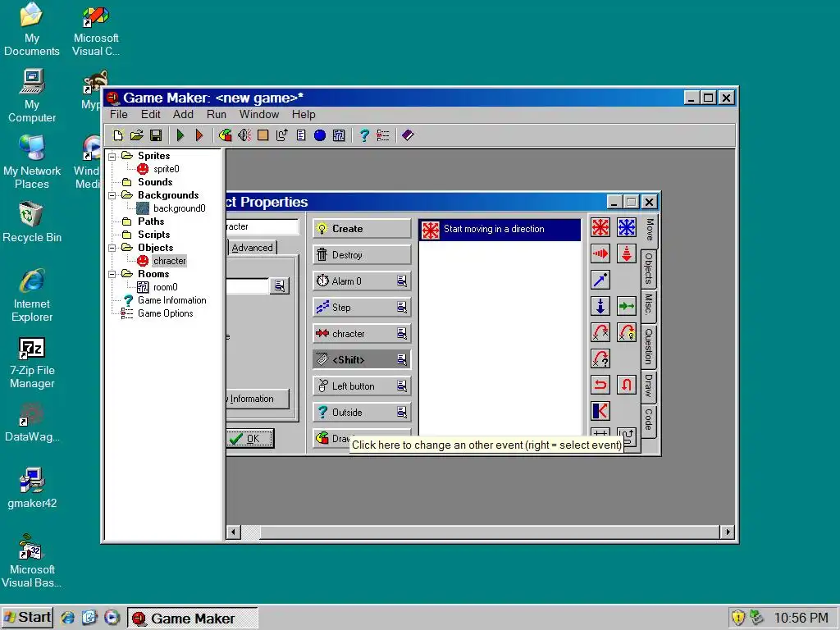Viewport: 840px width, 630px height.
Task: Click the New game toolbar icon
Action: pyautogui.click(x=118, y=135)
